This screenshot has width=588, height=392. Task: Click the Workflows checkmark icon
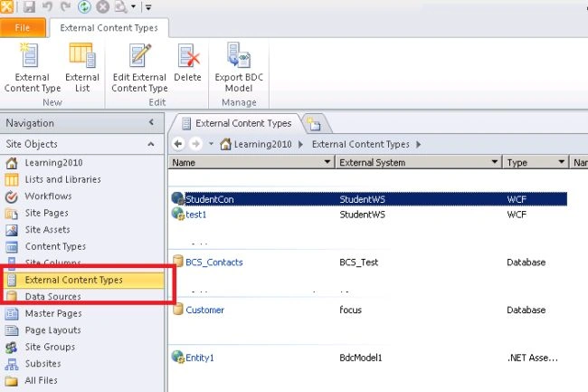11,196
